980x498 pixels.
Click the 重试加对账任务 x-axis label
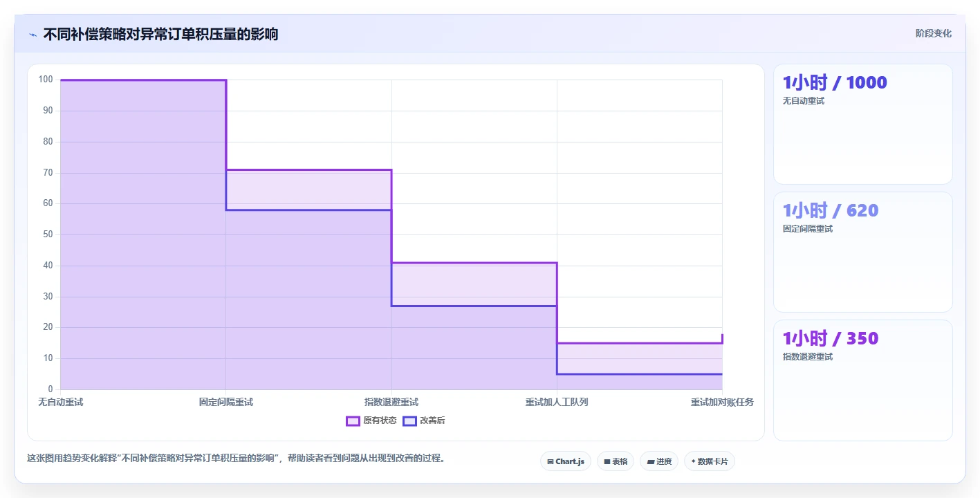click(x=722, y=402)
